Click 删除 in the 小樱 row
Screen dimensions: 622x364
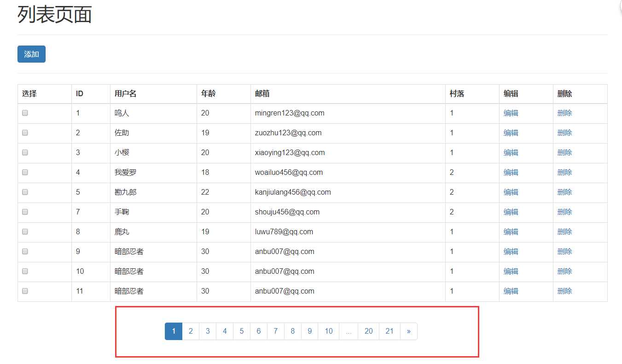coord(564,153)
